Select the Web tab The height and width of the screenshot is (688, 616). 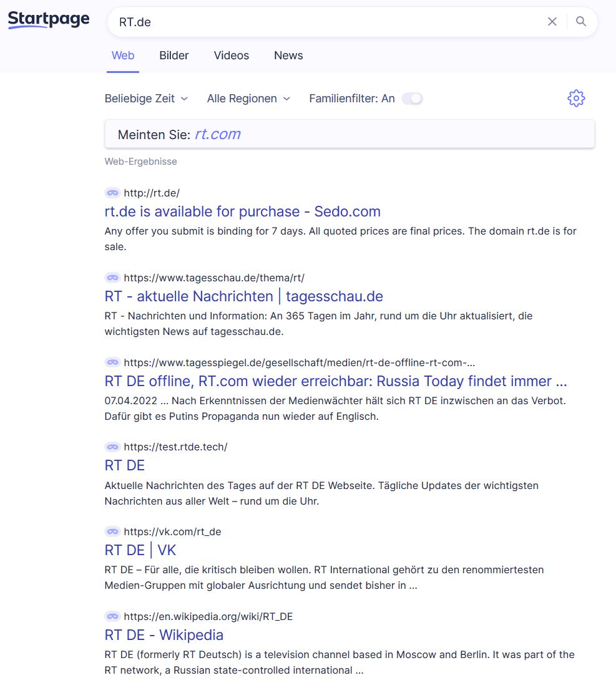[123, 56]
